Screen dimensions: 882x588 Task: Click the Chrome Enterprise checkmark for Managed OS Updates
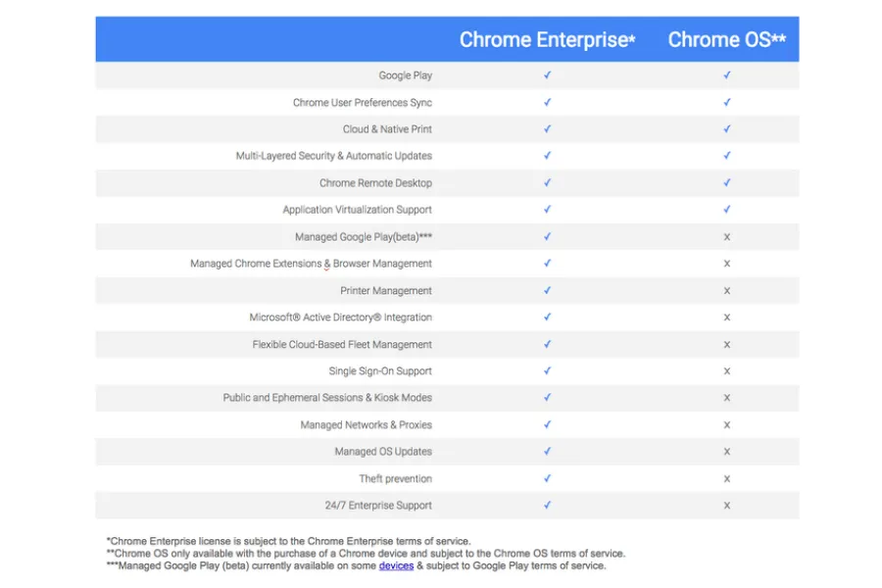(547, 452)
